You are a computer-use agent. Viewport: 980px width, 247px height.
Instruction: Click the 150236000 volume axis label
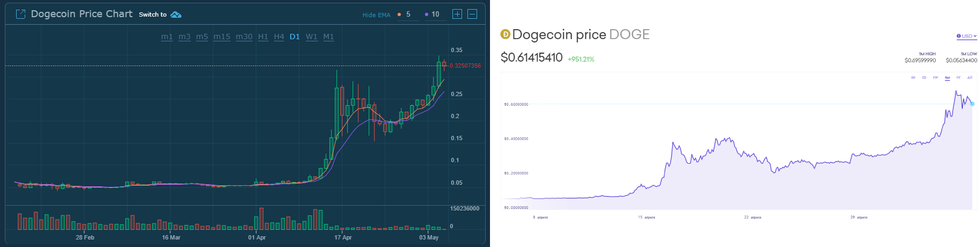coord(465,208)
